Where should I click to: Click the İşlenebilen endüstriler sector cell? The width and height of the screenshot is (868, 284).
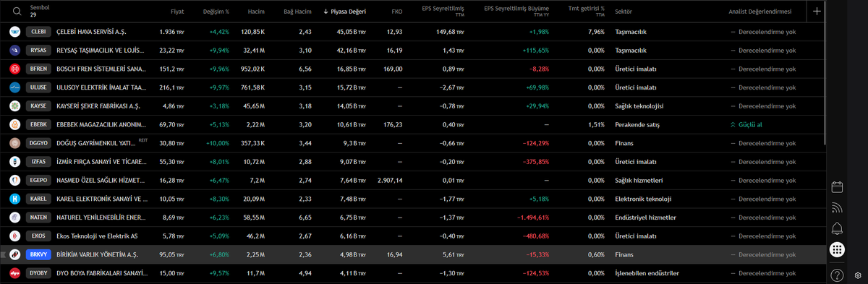(647, 273)
